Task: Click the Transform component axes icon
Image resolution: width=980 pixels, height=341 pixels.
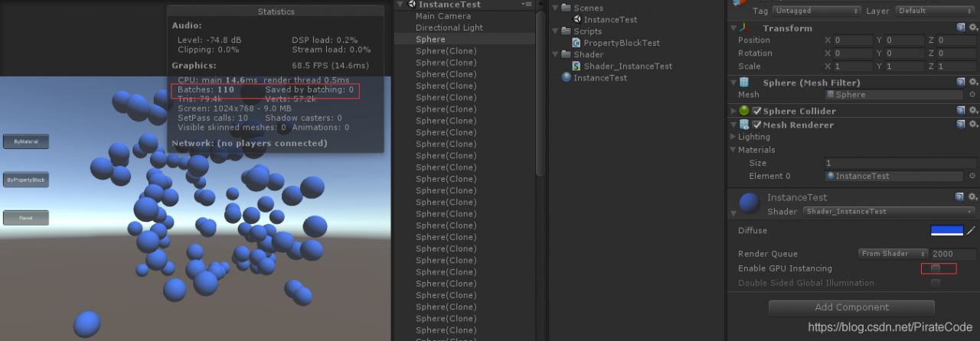Action: tap(743, 28)
